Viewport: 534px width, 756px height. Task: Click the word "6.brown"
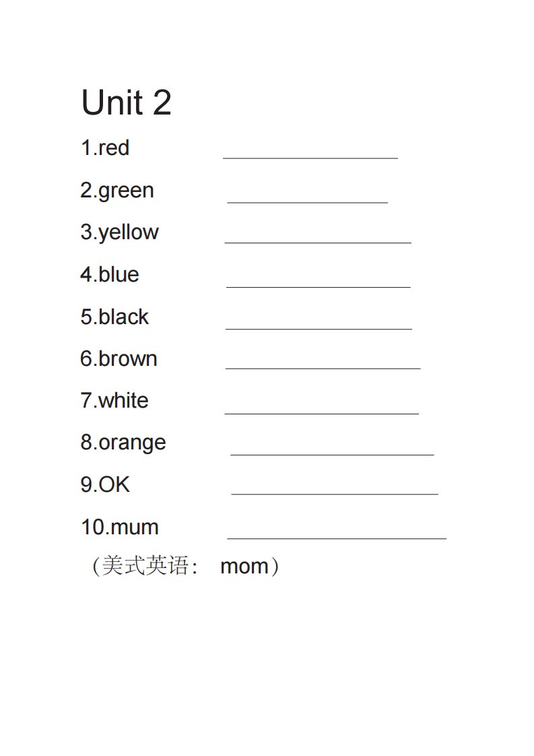[x=119, y=358]
